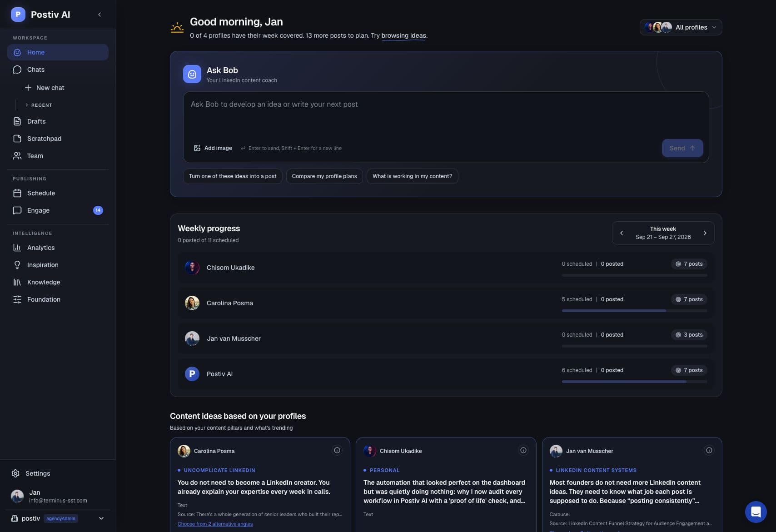Open the Analytics chart icon
The image size is (776, 532).
pos(17,248)
